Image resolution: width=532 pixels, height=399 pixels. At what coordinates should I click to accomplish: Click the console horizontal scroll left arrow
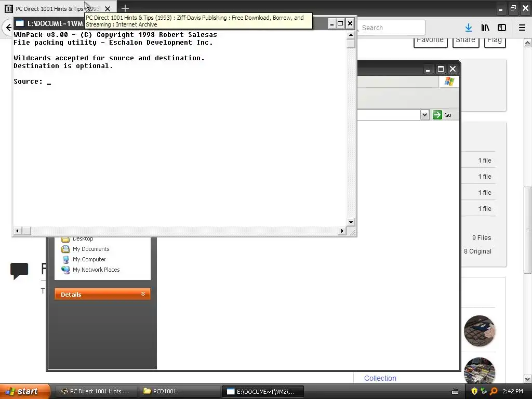[x=17, y=231]
